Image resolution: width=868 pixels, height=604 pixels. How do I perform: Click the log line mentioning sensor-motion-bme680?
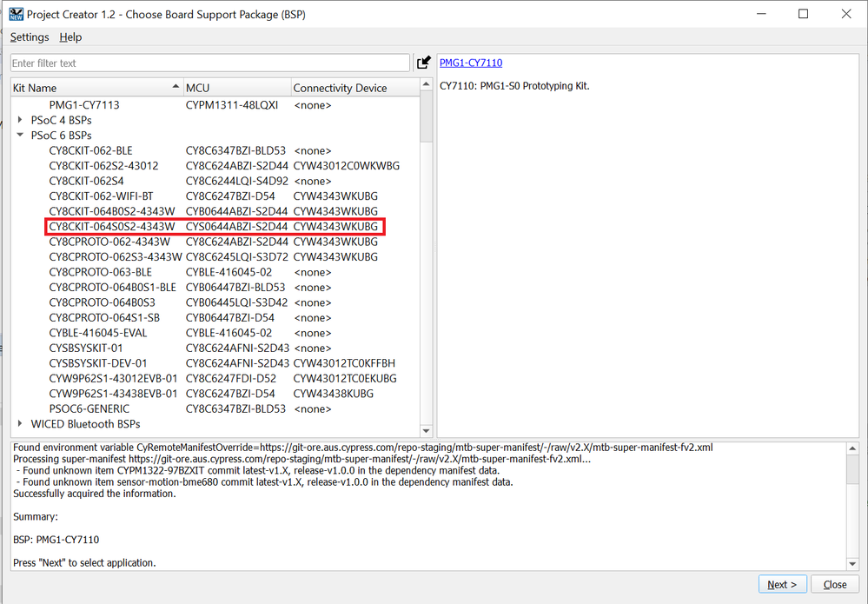(x=263, y=481)
